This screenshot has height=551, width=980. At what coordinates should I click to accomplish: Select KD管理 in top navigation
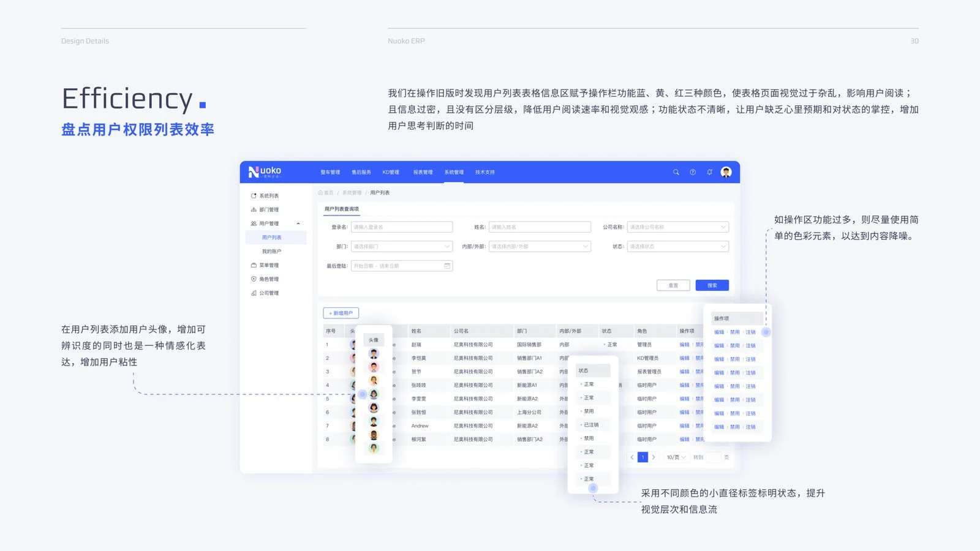391,172
